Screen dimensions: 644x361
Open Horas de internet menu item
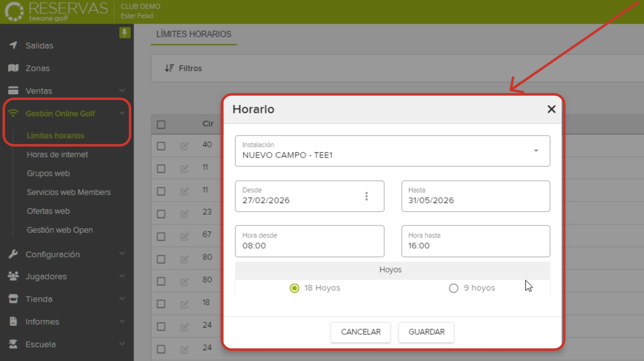57,154
